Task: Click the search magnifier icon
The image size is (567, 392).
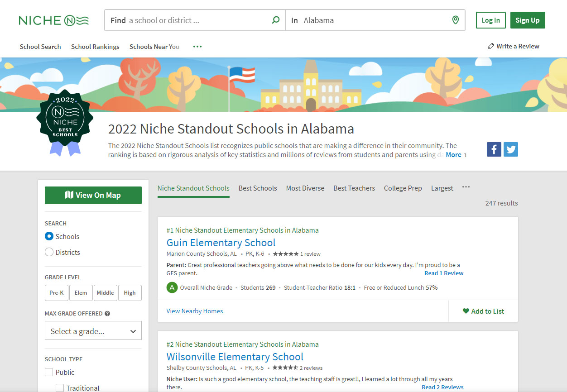Action: pos(275,20)
